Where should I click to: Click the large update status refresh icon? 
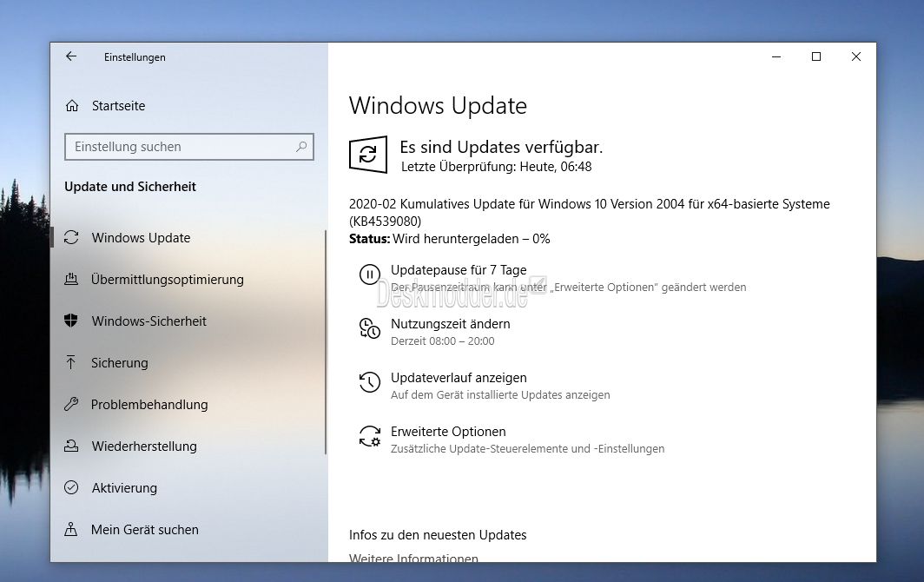[368, 155]
